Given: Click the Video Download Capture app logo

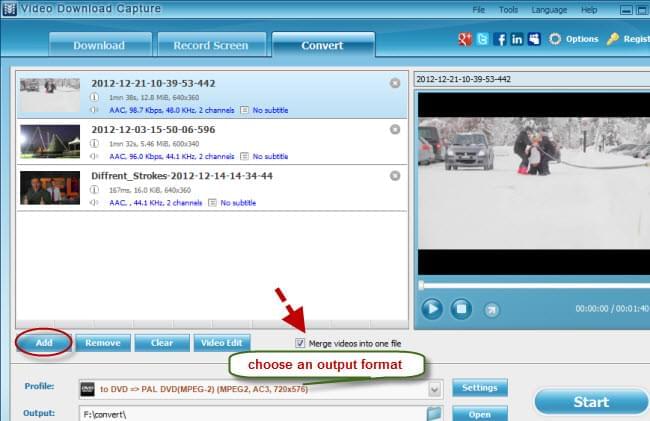Looking at the screenshot, I should tap(9, 9).
